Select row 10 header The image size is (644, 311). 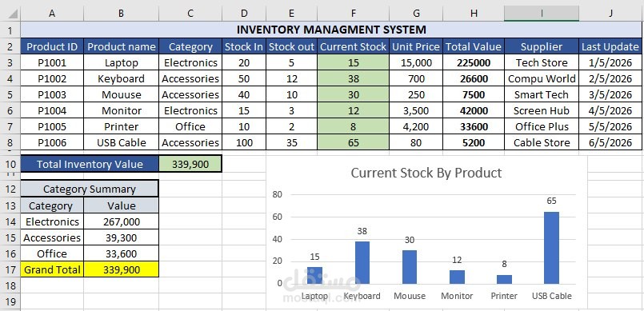(10, 164)
